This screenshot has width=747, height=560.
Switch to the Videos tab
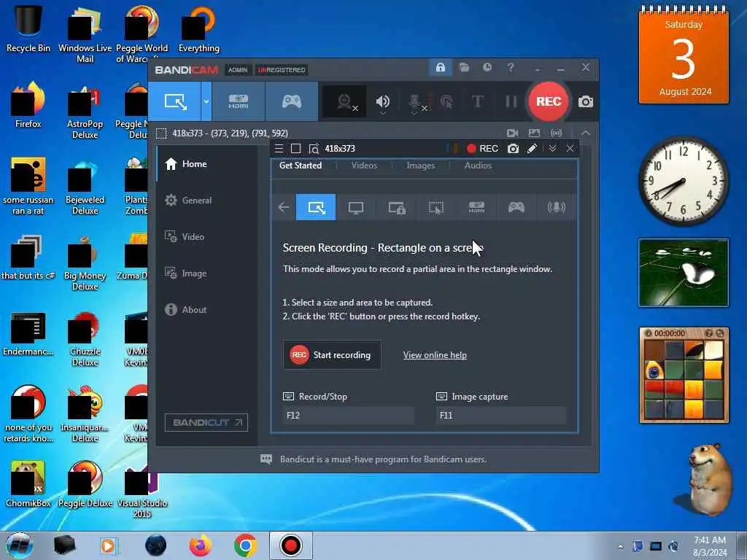coord(364,166)
